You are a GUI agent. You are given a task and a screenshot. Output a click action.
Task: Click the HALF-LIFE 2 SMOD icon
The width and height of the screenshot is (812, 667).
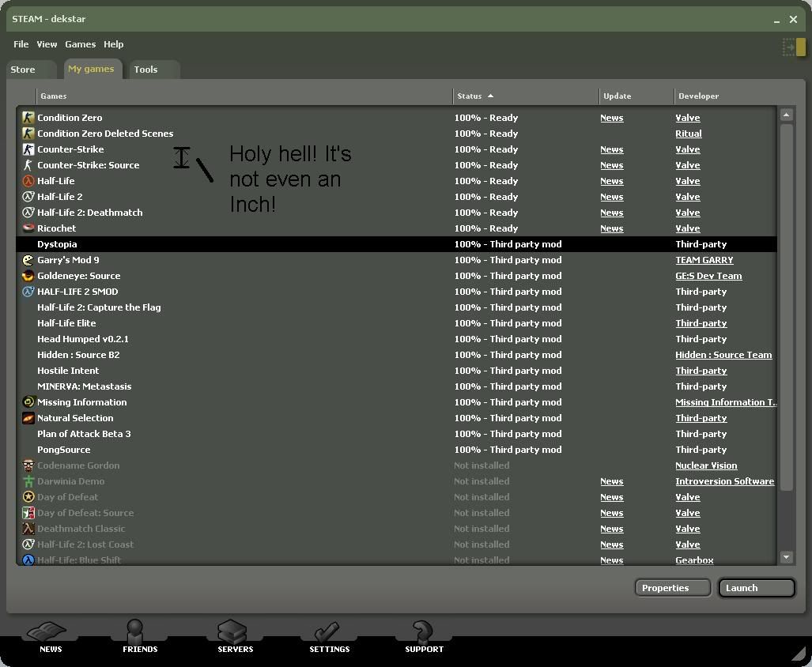point(28,292)
